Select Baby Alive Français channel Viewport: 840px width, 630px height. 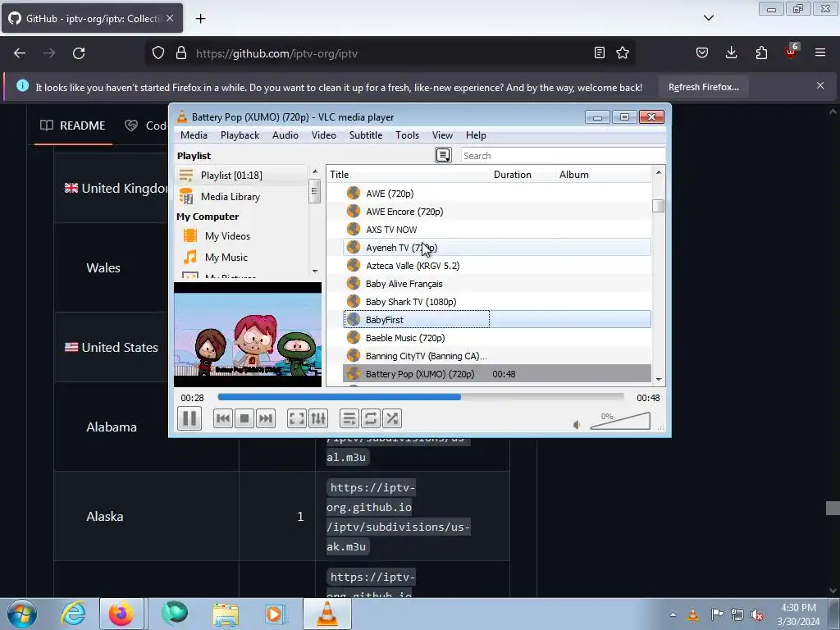496,284
